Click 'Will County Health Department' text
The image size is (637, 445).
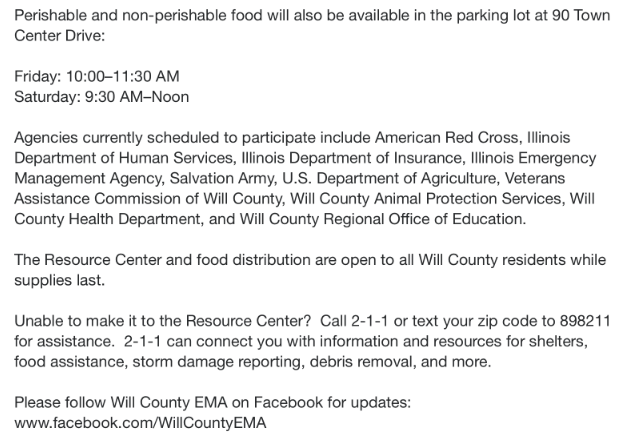(x=107, y=219)
